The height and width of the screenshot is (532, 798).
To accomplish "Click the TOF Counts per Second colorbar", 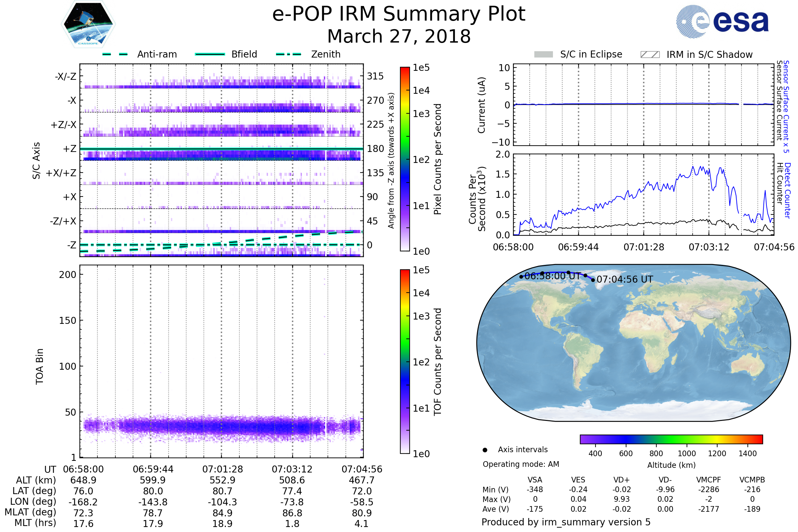I will pos(405,361).
